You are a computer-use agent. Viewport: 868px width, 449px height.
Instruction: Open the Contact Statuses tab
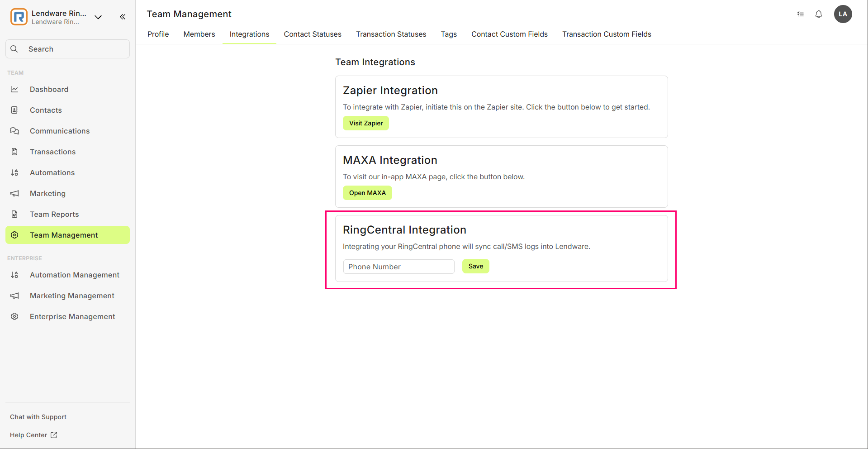[313, 34]
